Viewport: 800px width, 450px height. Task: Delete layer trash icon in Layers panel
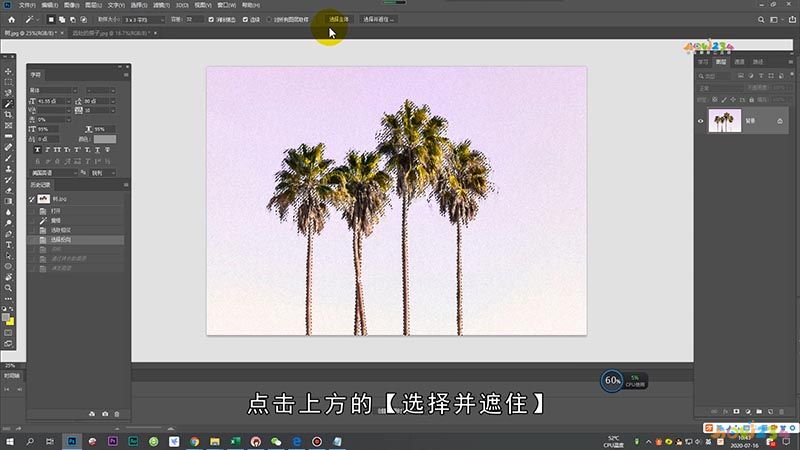(x=782, y=411)
